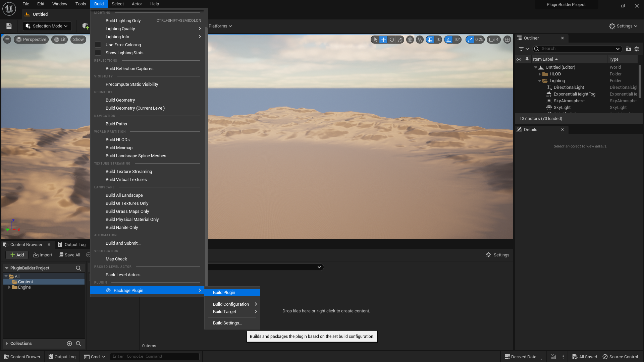
Task: Create new folder in Outliner
Action: (x=628, y=49)
